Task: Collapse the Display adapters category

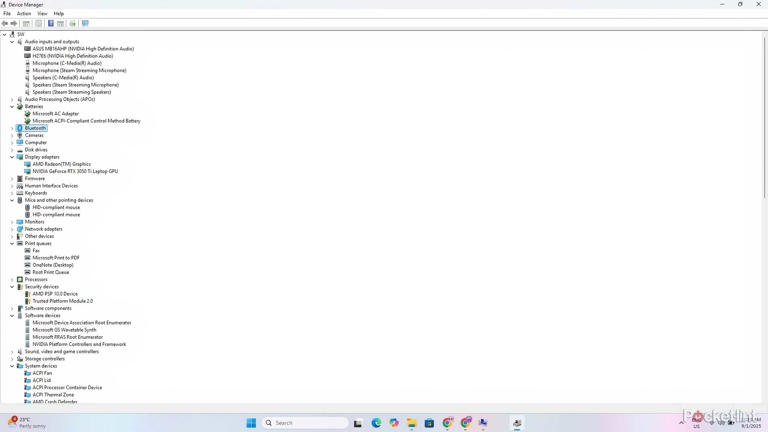Action: coord(12,157)
